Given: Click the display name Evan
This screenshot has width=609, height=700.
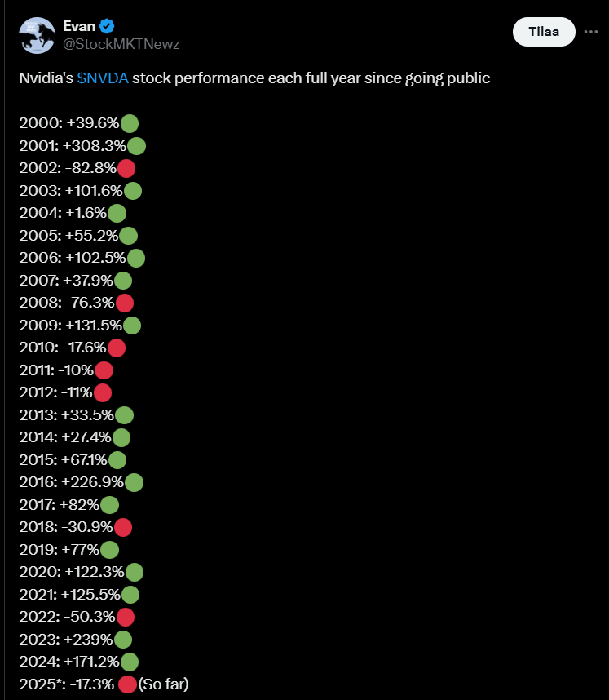Looking at the screenshot, I should point(80,26).
